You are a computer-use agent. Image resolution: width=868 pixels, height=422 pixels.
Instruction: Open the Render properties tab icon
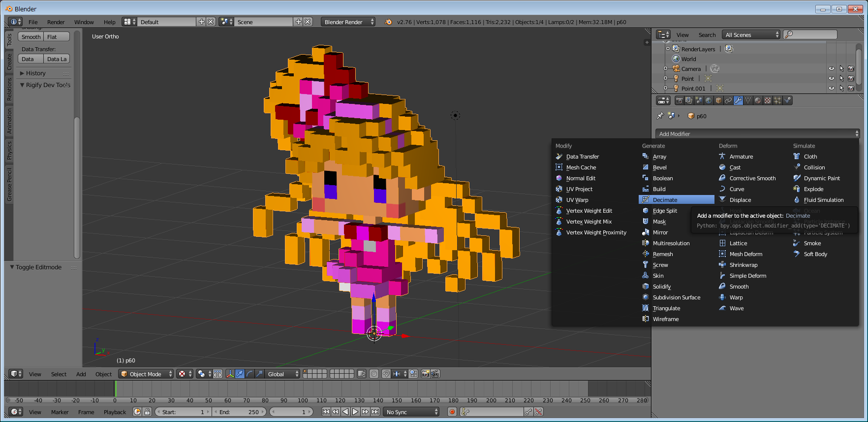coord(679,100)
